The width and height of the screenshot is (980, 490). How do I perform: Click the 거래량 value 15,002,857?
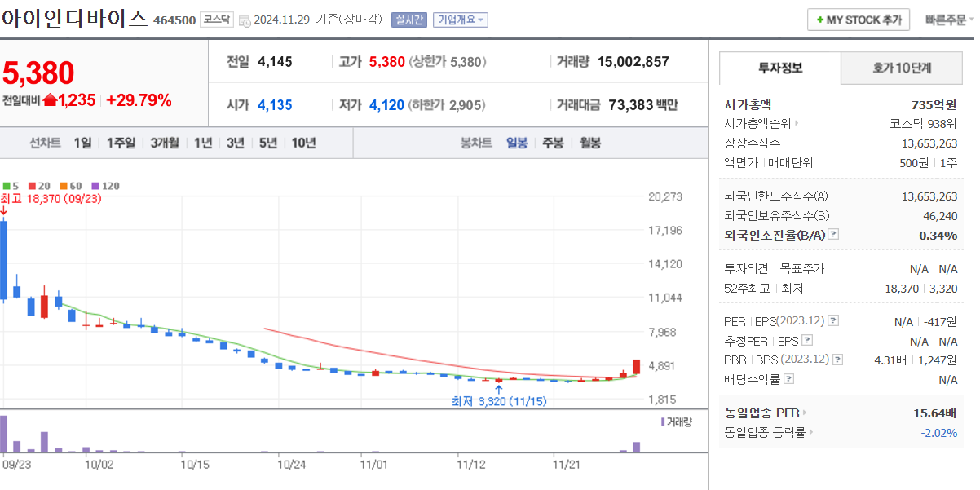click(x=633, y=61)
